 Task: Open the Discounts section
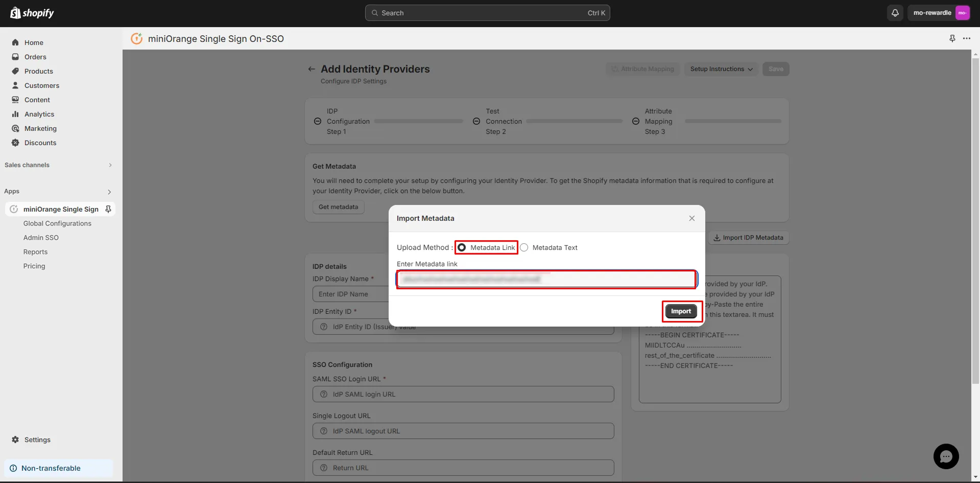(x=40, y=143)
